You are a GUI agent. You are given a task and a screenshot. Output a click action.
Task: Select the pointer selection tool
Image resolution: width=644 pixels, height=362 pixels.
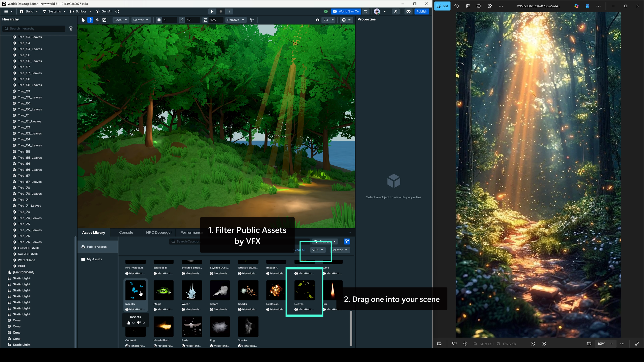83,20
